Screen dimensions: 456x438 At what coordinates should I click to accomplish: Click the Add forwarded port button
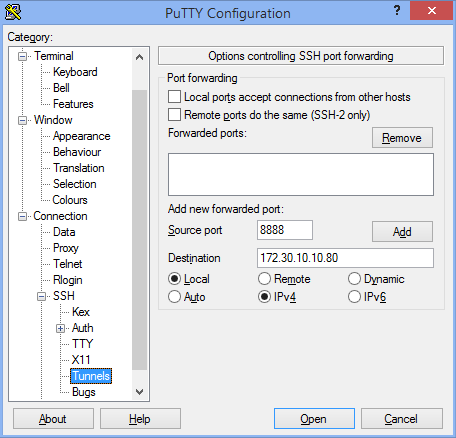pyautogui.click(x=402, y=231)
